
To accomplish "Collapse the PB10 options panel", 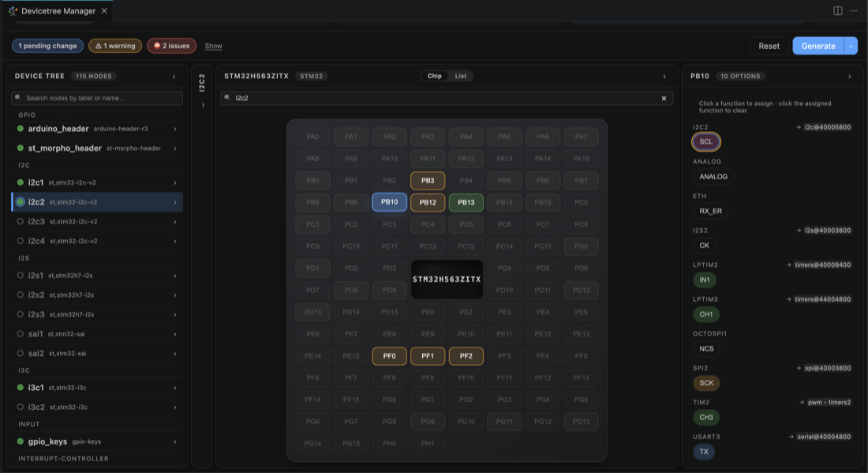I will (850, 77).
